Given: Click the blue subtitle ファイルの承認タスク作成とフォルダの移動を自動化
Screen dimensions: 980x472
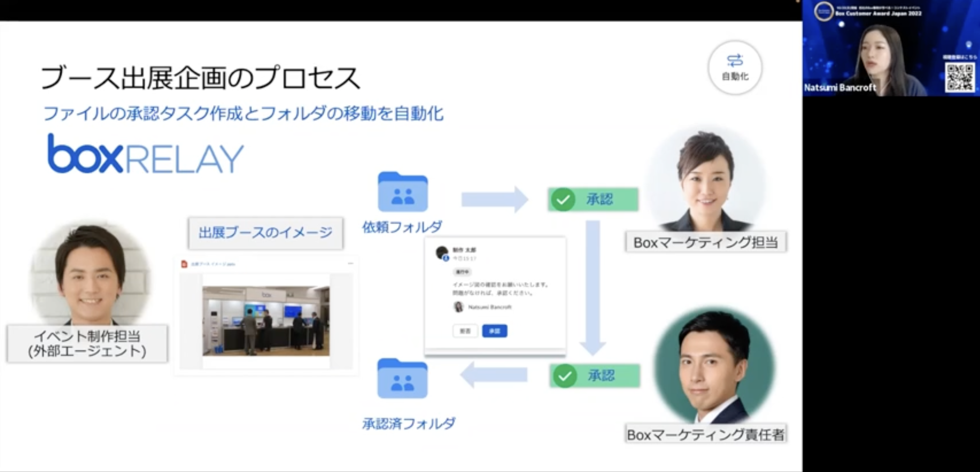Looking at the screenshot, I should [243, 113].
